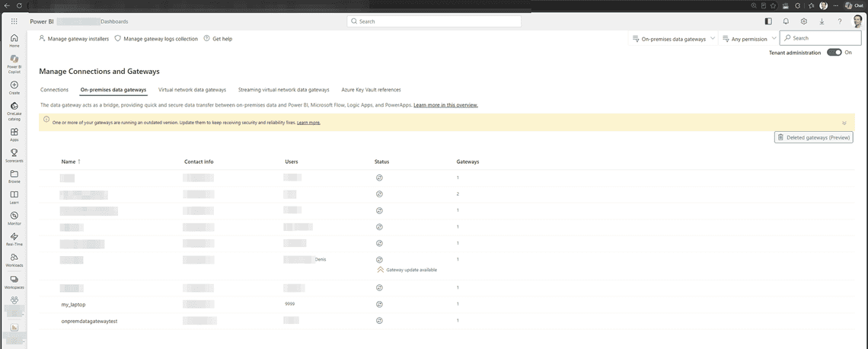Click the Gateway update available text
868x349 pixels.
(411, 270)
